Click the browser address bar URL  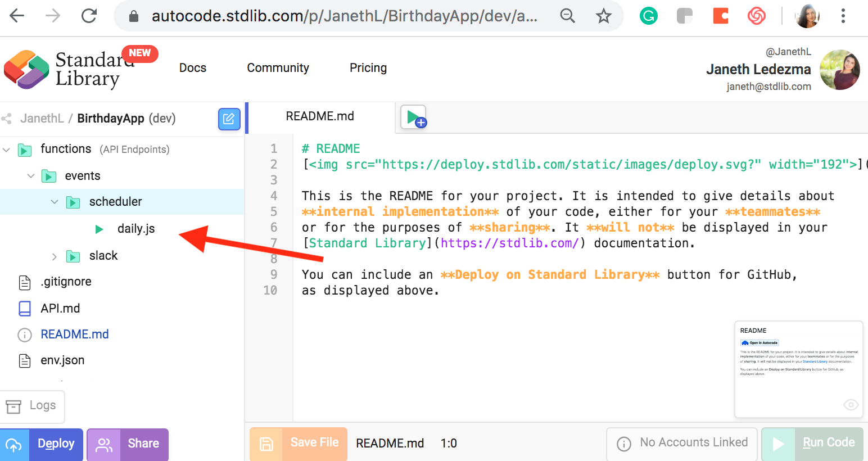(x=345, y=16)
